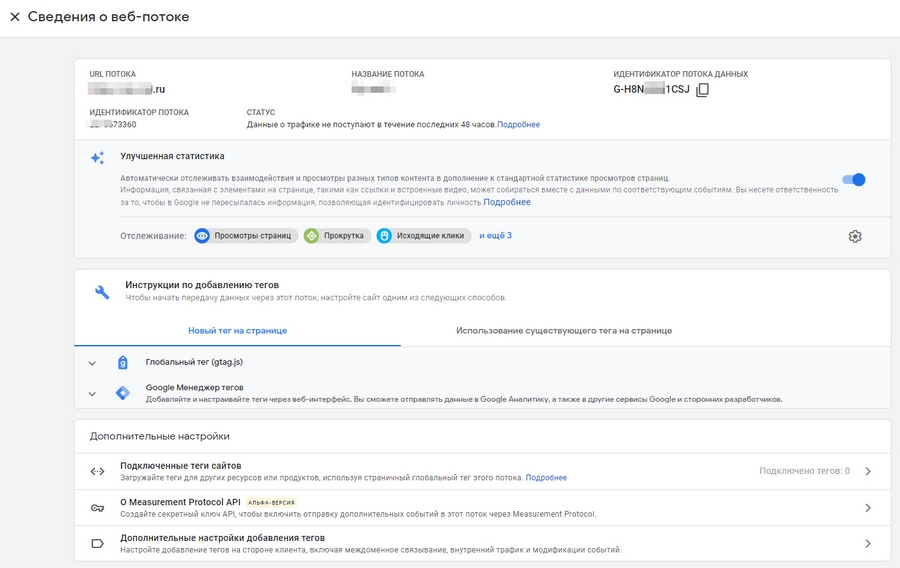
Task: Click the АЛЬФА-ВЕРСИЯ badge
Action: click(271, 503)
